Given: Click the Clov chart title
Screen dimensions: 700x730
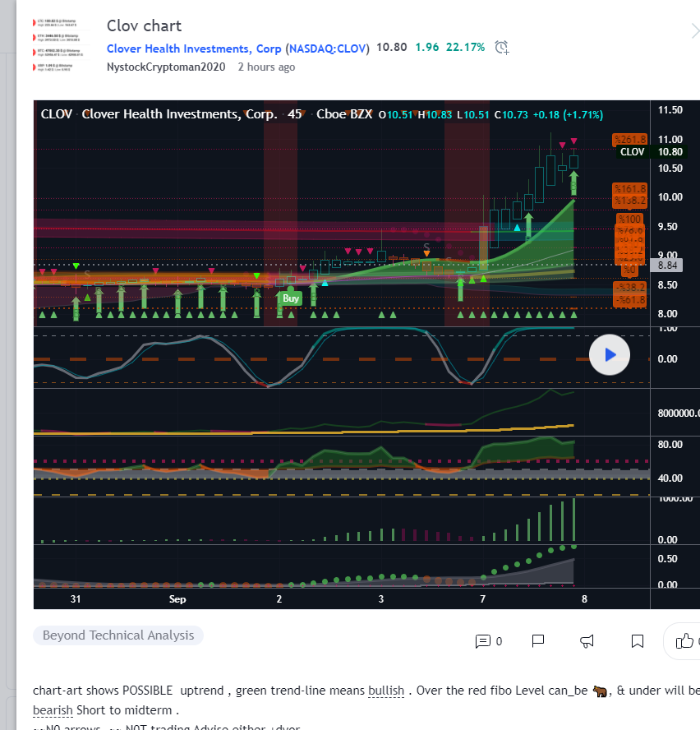Looking at the screenshot, I should [x=145, y=25].
